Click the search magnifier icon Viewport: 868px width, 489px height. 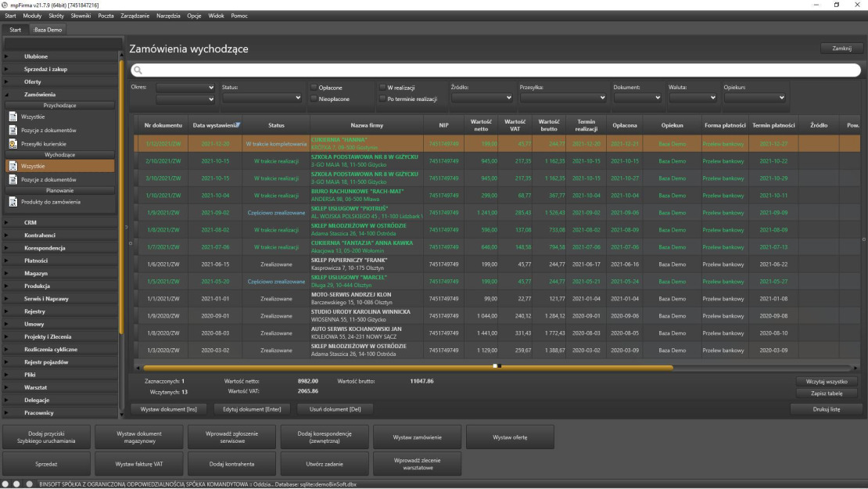pos(138,70)
